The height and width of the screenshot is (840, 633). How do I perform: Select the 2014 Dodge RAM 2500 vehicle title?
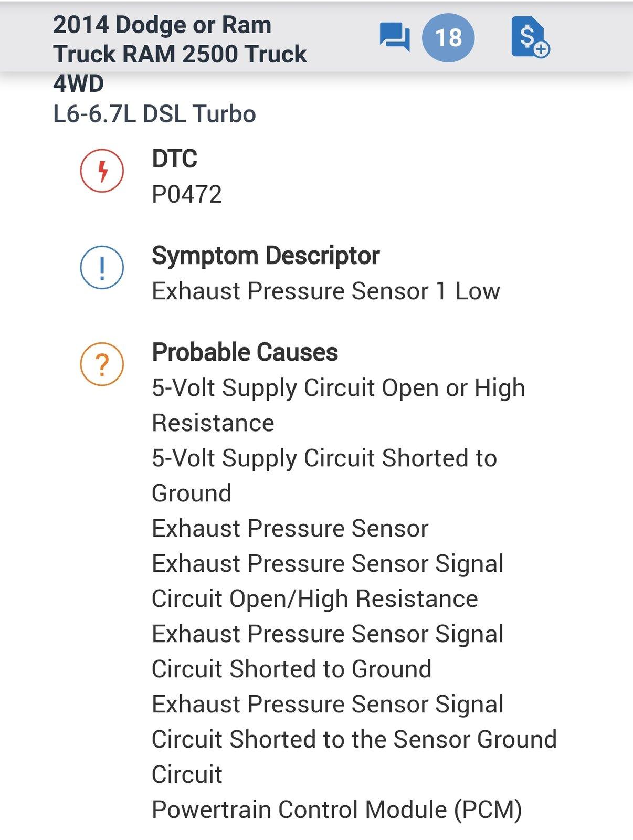pos(180,54)
